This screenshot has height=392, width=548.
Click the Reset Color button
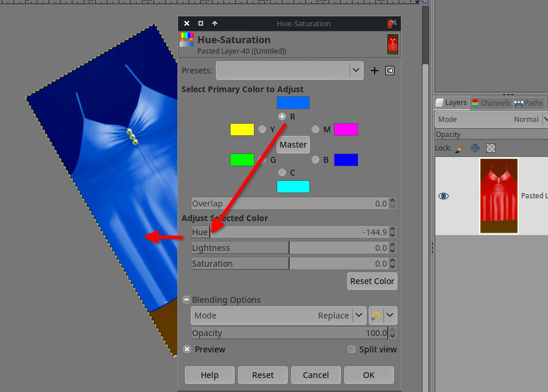(x=372, y=281)
